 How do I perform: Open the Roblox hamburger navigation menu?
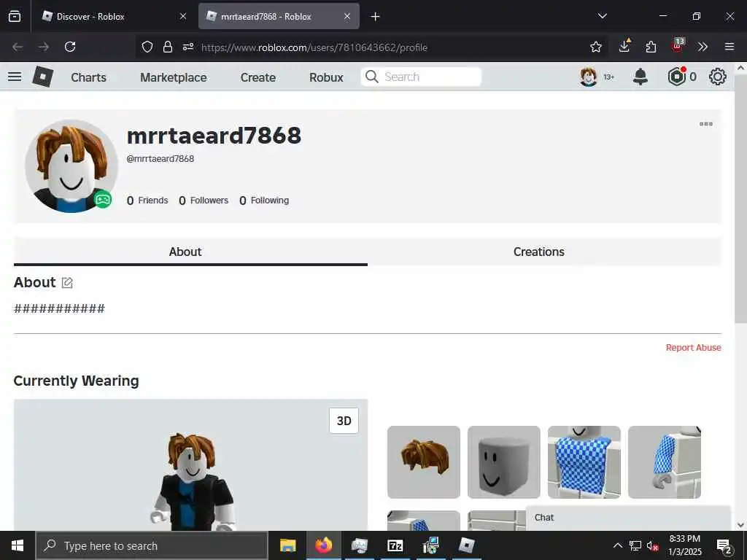point(15,77)
